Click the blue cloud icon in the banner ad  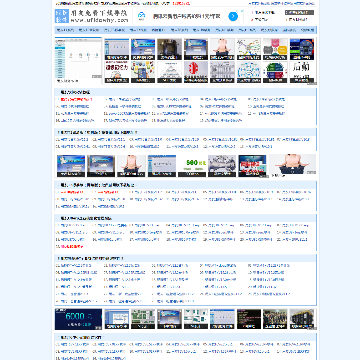point(141,15)
